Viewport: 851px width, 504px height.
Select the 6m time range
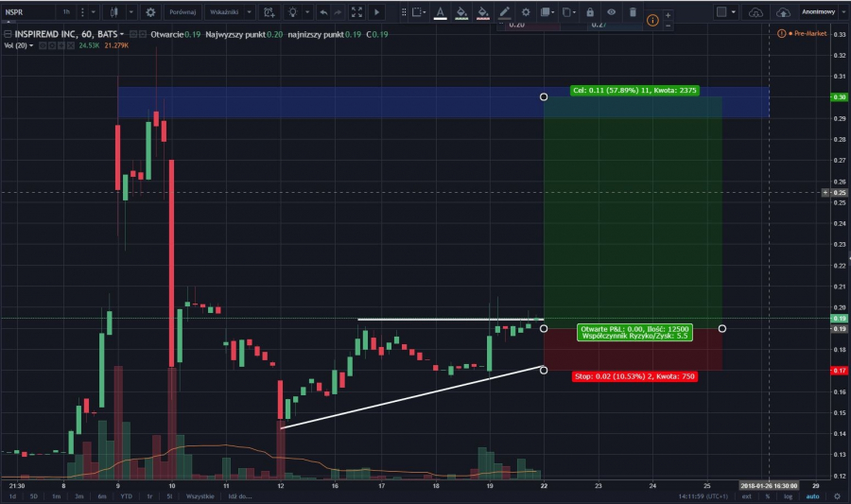[x=101, y=495]
